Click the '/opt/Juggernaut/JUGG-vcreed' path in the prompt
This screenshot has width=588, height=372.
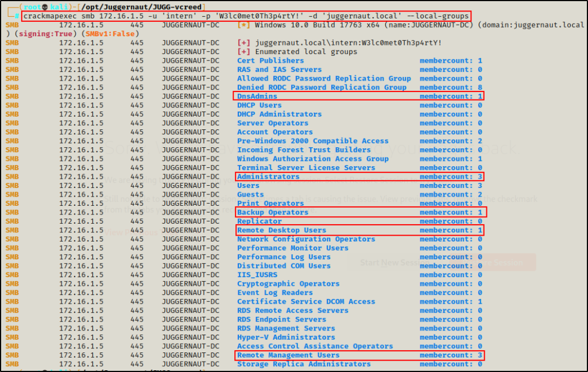click(x=142, y=7)
